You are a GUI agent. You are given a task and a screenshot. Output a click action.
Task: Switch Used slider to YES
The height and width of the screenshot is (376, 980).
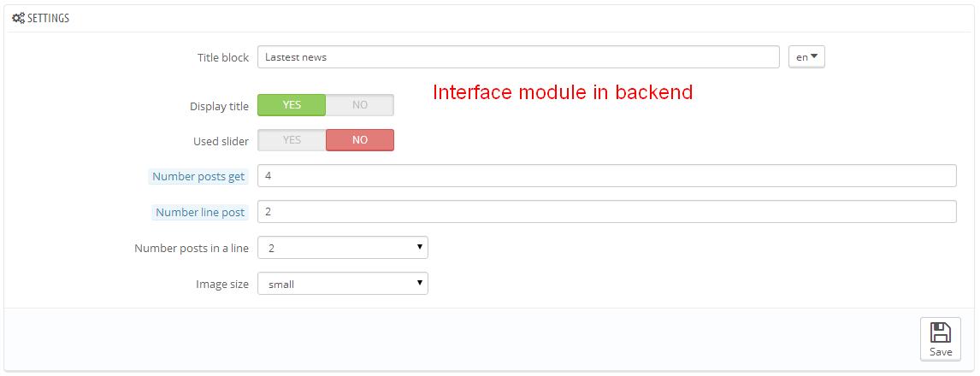click(x=292, y=140)
